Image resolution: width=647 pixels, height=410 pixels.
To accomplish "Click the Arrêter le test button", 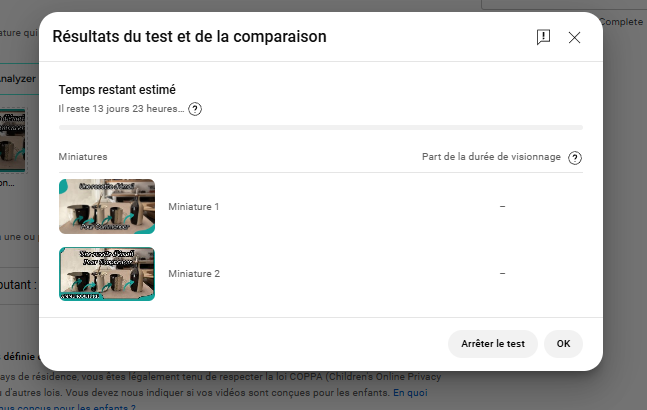I will click(493, 344).
